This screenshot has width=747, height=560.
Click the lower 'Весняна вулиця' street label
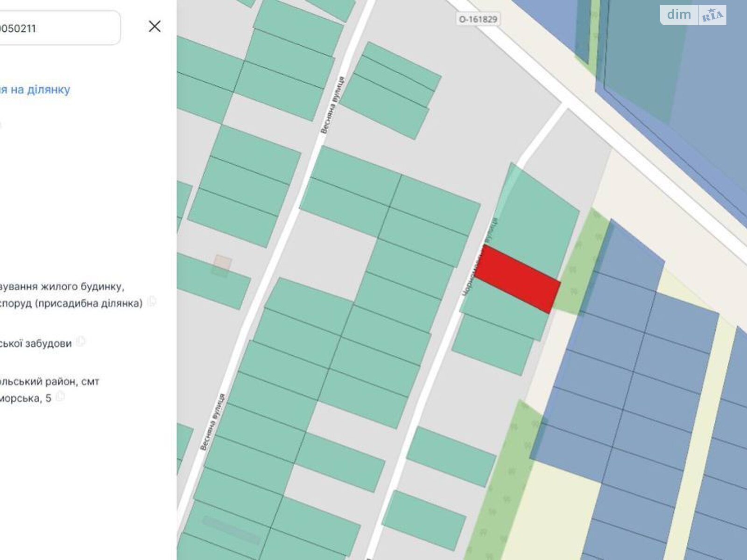coord(213,422)
